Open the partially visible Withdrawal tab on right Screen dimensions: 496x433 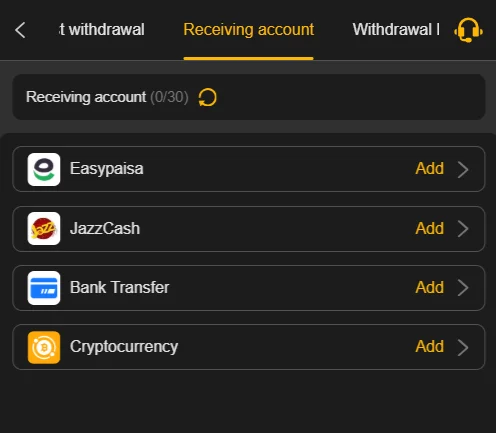point(396,30)
